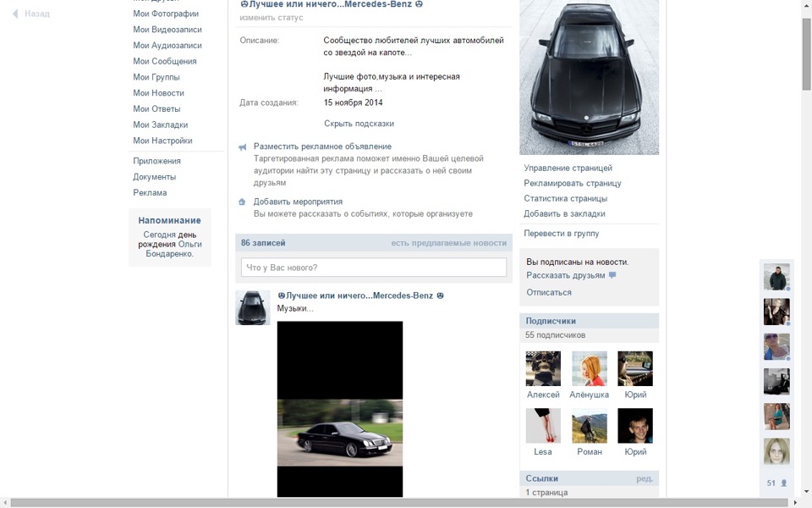Screen dimensions: 812x508
Task: Click изменить статус link
Action: coord(272,18)
